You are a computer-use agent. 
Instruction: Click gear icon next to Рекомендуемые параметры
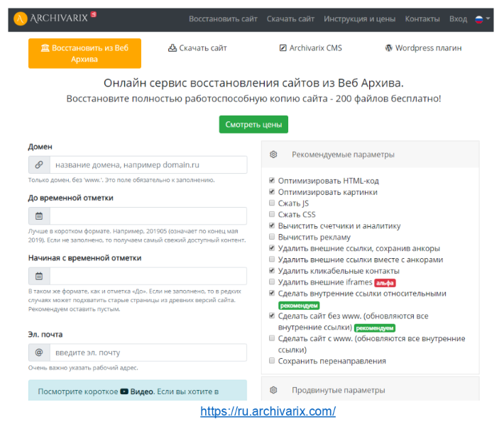click(274, 155)
